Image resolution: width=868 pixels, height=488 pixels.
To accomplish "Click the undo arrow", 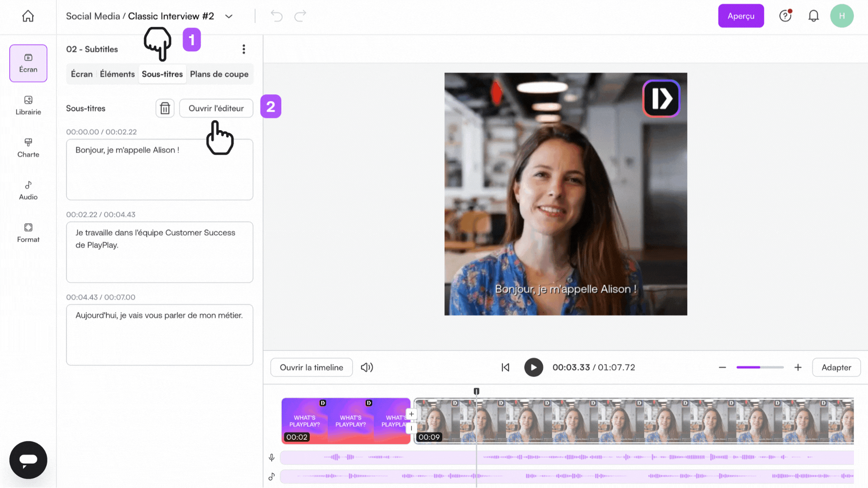I will (276, 16).
